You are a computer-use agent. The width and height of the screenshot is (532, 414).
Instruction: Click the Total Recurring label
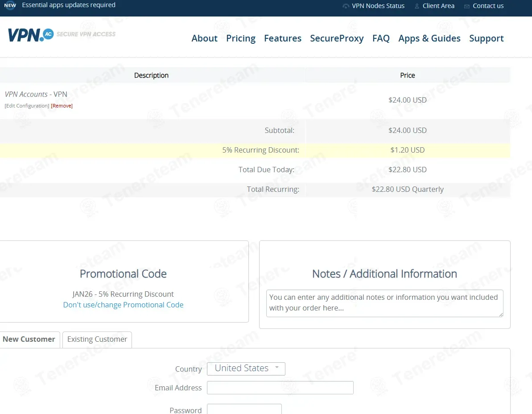pos(273,189)
